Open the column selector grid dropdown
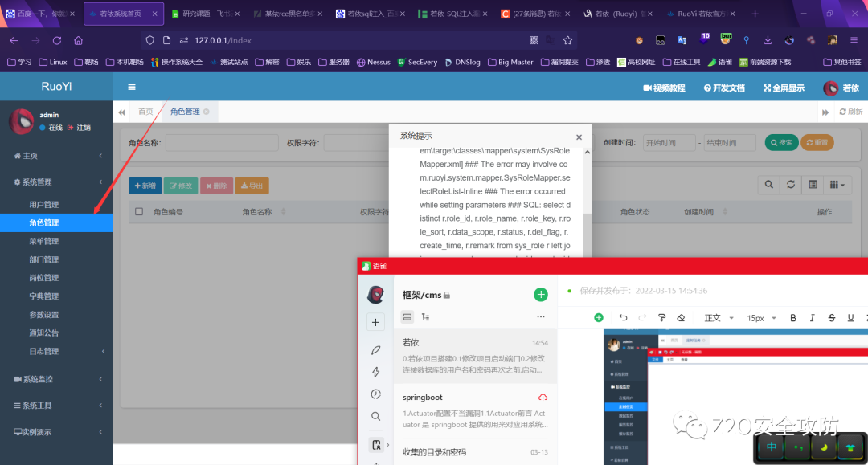 tap(837, 185)
